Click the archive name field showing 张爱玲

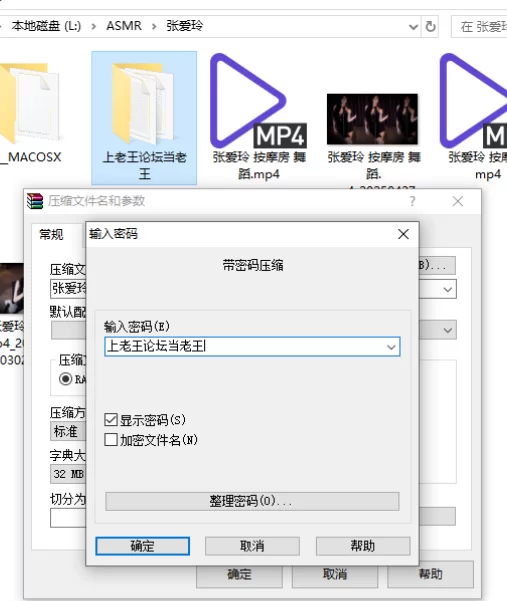pos(68,289)
